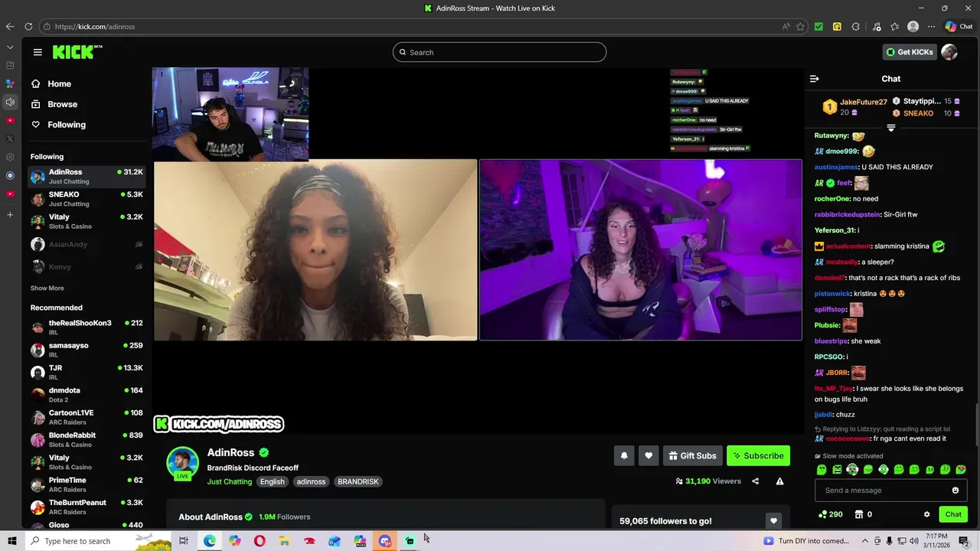The width and height of the screenshot is (980, 551).
Task: Insert the first green Kick emote
Action: pos(822,470)
